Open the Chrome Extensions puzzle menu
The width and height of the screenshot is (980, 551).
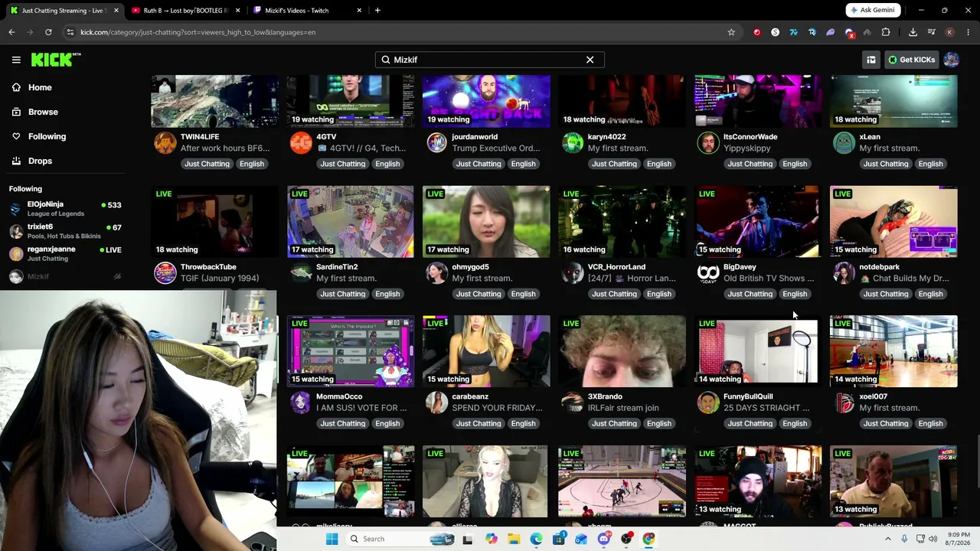886,32
